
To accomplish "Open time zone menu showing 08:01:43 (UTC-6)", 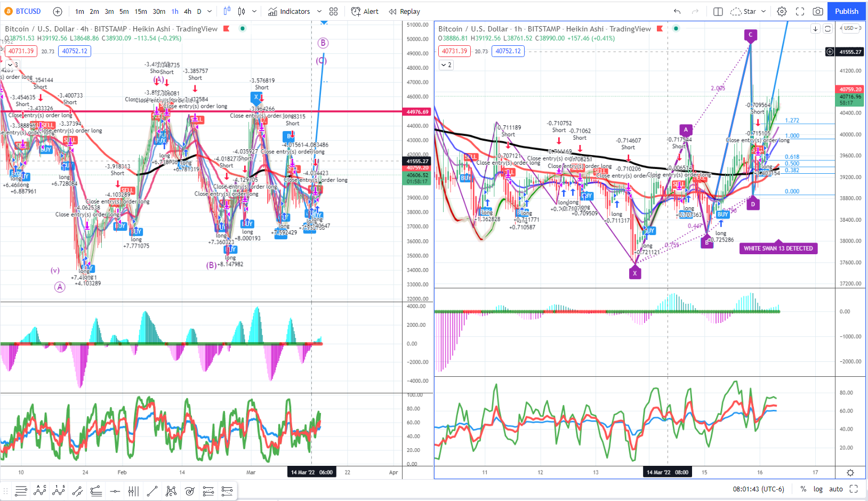I will click(x=758, y=489).
